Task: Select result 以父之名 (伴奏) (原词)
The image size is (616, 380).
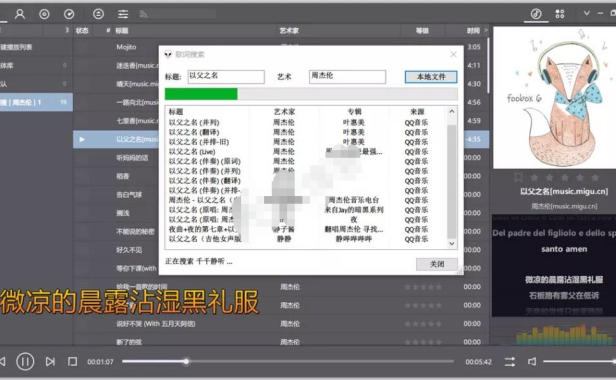Action: (x=205, y=162)
